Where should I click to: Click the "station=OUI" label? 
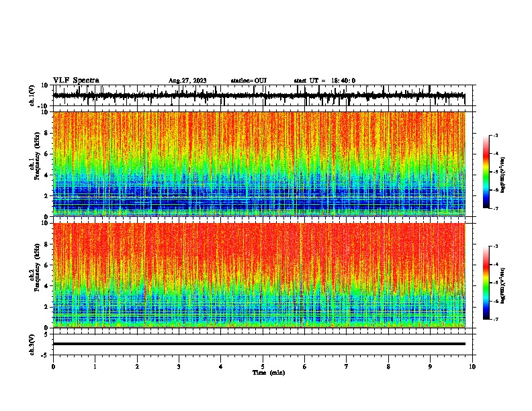pos(249,81)
